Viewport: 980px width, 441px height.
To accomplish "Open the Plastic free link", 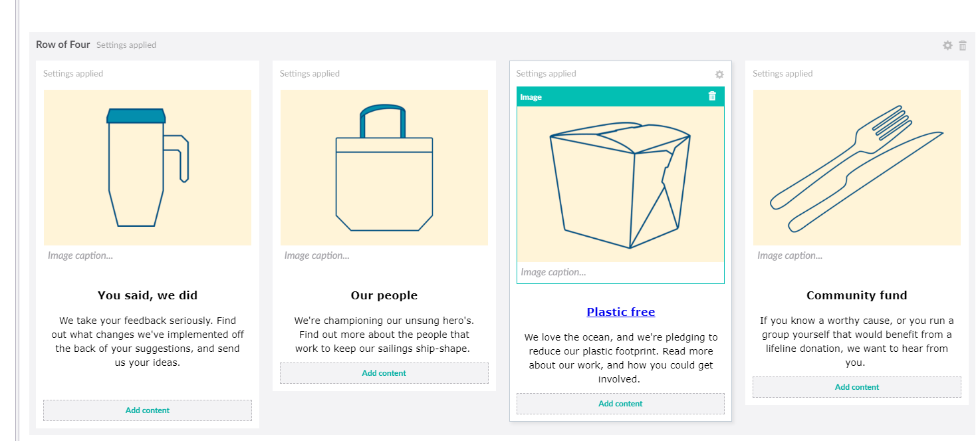I will click(621, 312).
